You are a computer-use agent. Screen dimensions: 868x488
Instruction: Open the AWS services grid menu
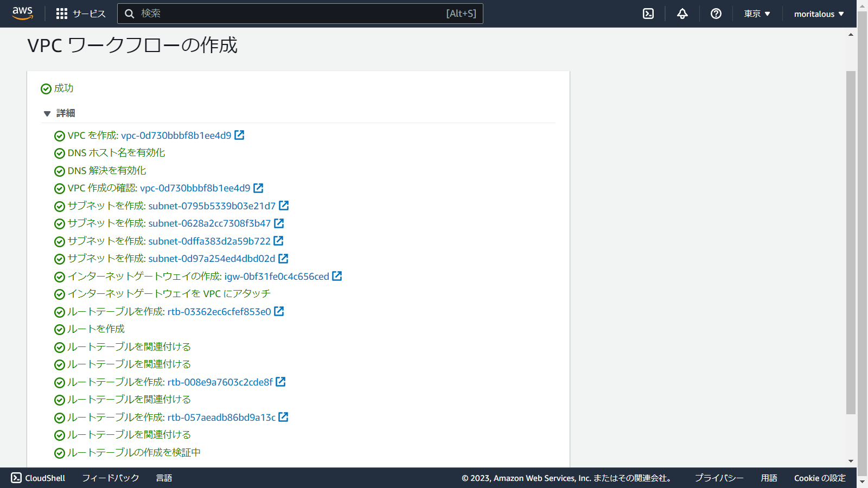[x=63, y=14]
